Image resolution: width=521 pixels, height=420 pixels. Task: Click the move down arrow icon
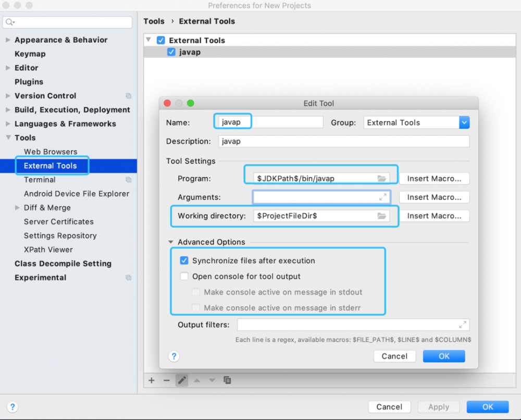pos(212,380)
